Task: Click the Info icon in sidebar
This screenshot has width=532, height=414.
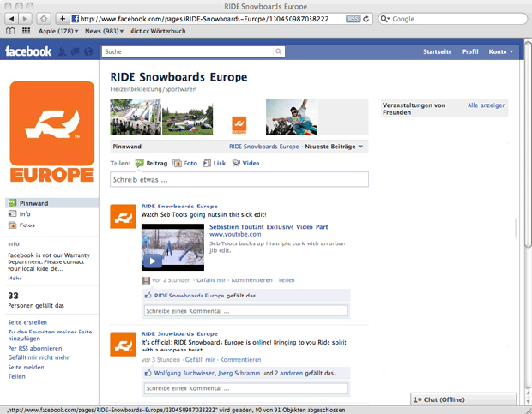Action: tap(13, 213)
